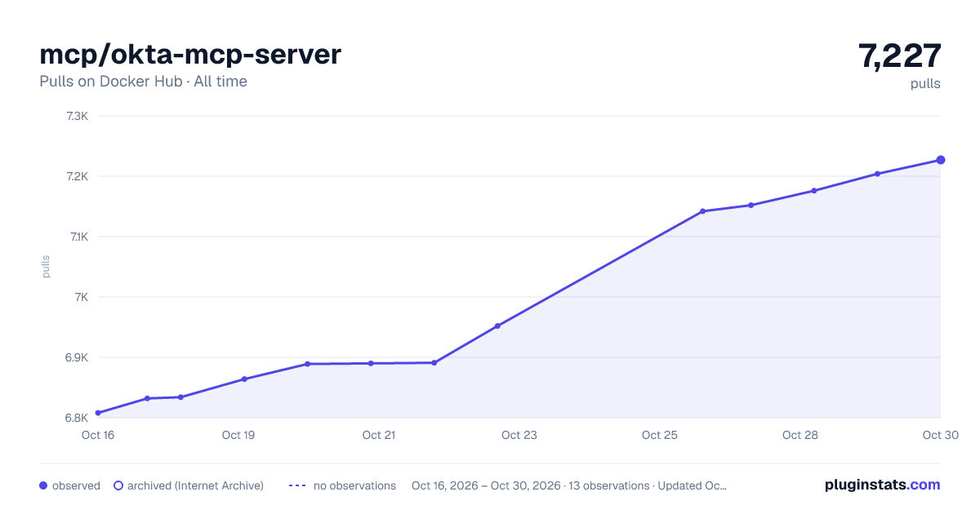Select the large final data point at Oct 30
This screenshot has width=980, height=514.
(941, 160)
